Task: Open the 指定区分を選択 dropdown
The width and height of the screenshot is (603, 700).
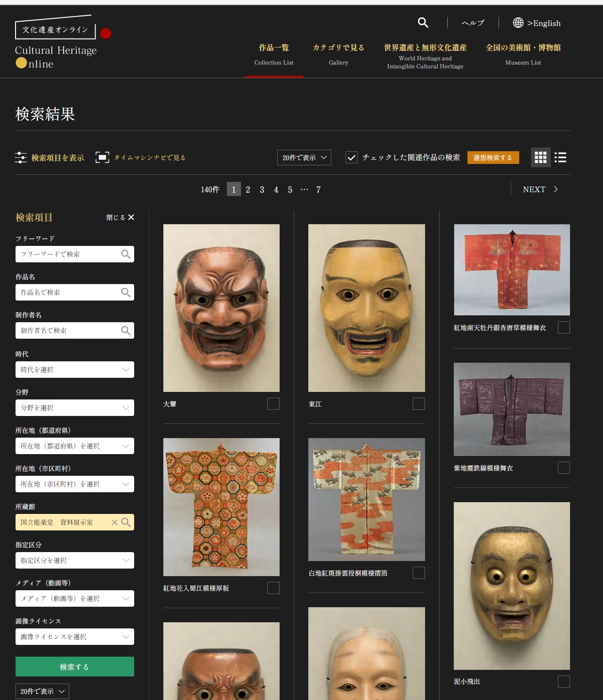Action: coord(75,561)
